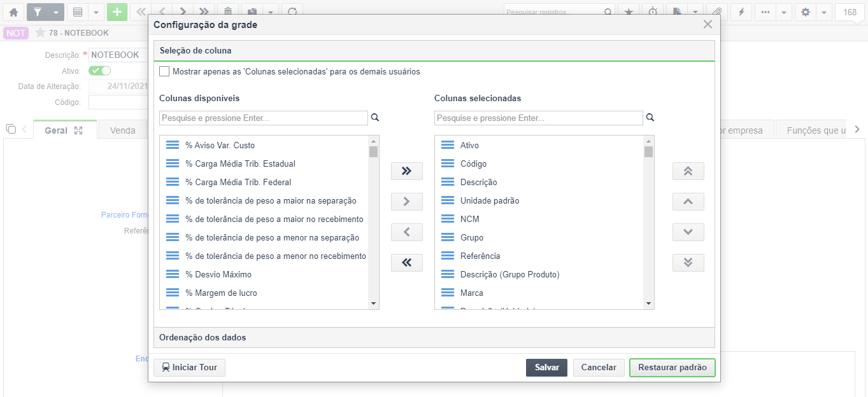Open the Venda tab in background
The width and height of the screenshot is (868, 397).
(122, 130)
